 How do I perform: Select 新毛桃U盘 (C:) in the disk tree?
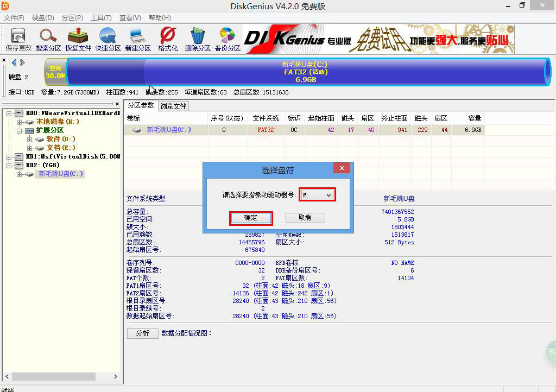point(60,174)
